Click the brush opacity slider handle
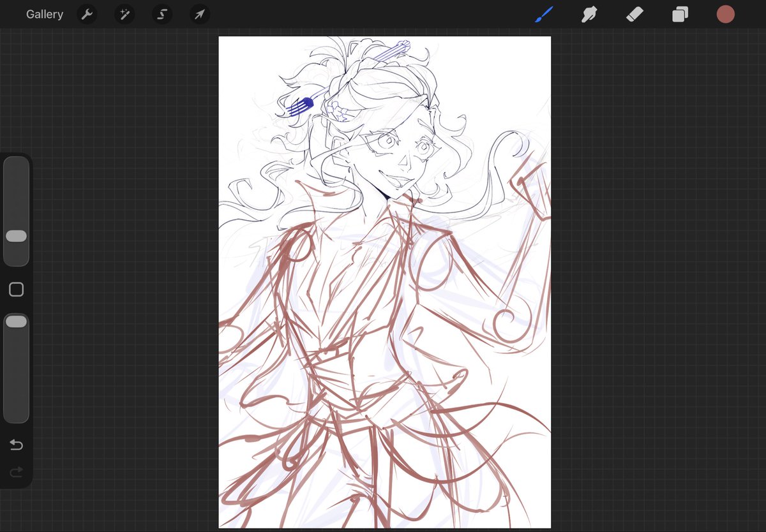The height and width of the screenshot is (532, 766). coord(16,321)
